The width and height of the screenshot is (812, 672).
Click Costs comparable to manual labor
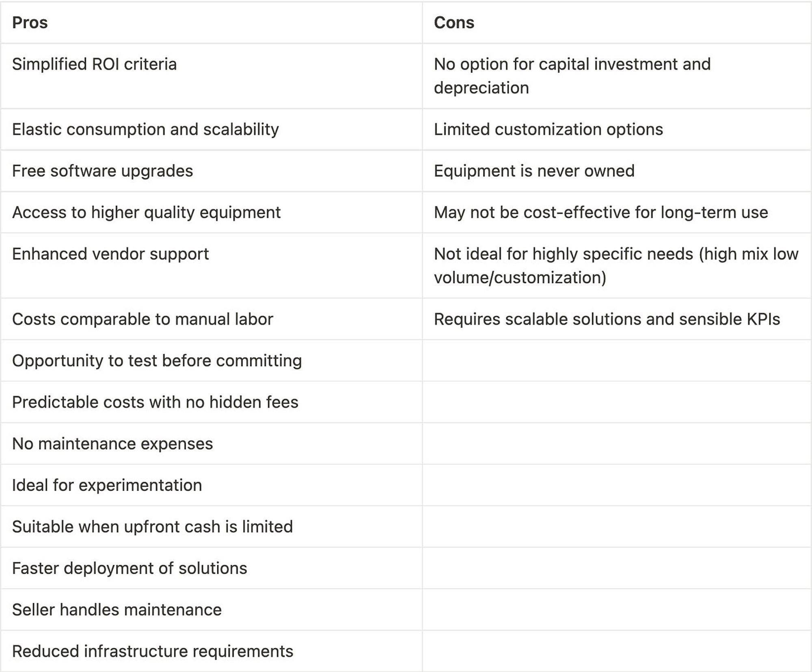pos(143,319)
